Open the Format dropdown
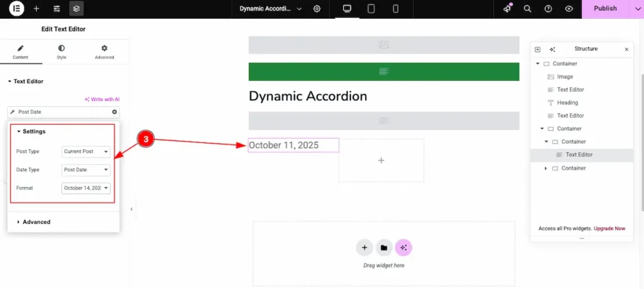This screenshot has height=289, width=644. click(x=86, y=188)
